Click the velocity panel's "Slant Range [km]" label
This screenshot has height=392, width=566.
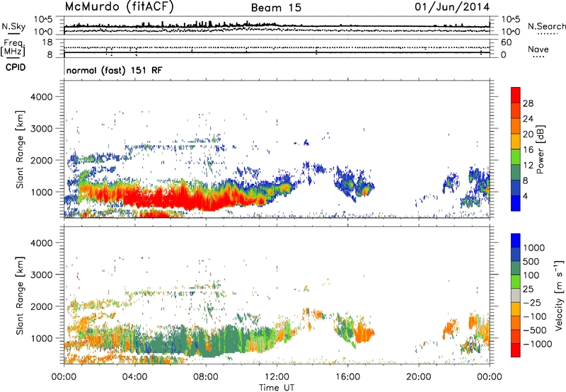point(20,295)
